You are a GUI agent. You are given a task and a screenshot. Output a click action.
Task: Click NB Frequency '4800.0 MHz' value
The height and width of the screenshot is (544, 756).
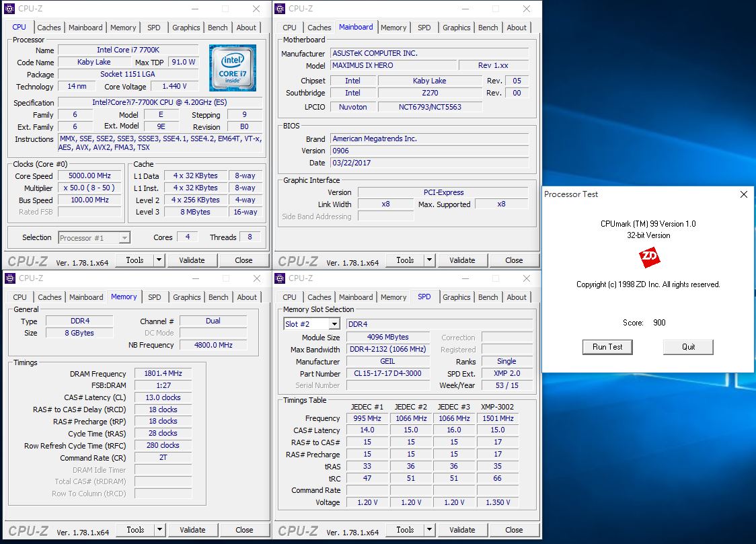[213, 345]
